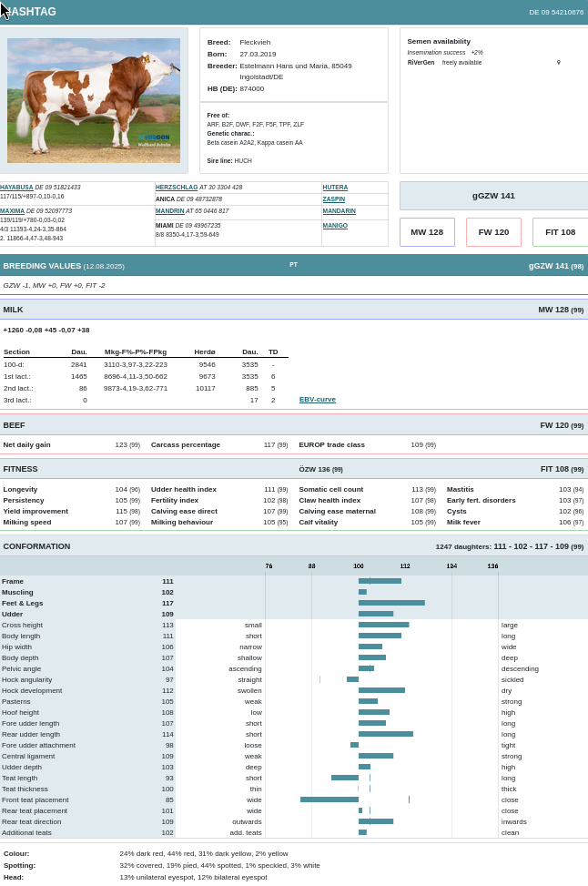This screenshot has height=886, width=588.
Task: Select the MW 128 box
Action: [x=427, y=232]
